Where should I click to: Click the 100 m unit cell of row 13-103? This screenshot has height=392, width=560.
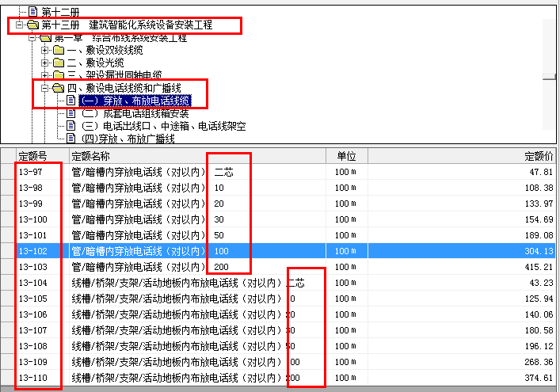[347, 267]
